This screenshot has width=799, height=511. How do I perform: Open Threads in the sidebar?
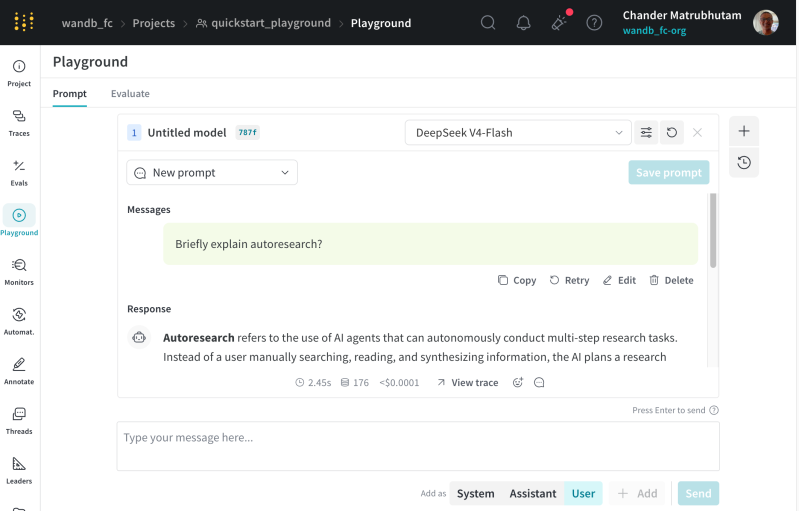tap(19, 421)
